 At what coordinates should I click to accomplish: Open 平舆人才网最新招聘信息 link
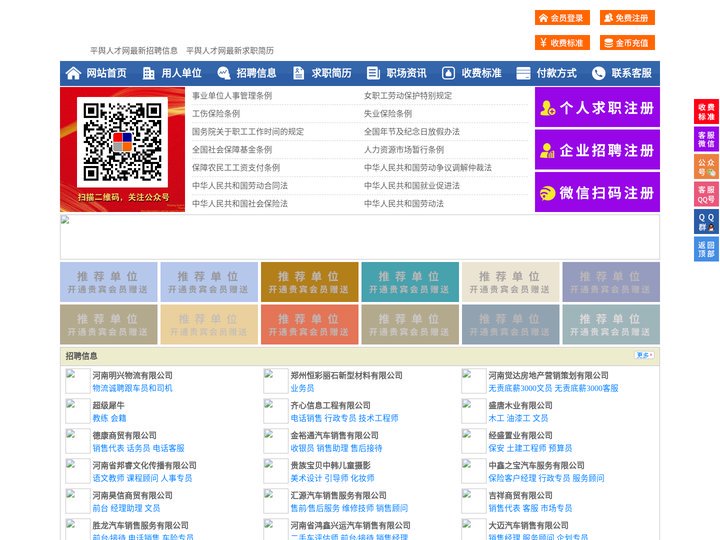(134, 51)
